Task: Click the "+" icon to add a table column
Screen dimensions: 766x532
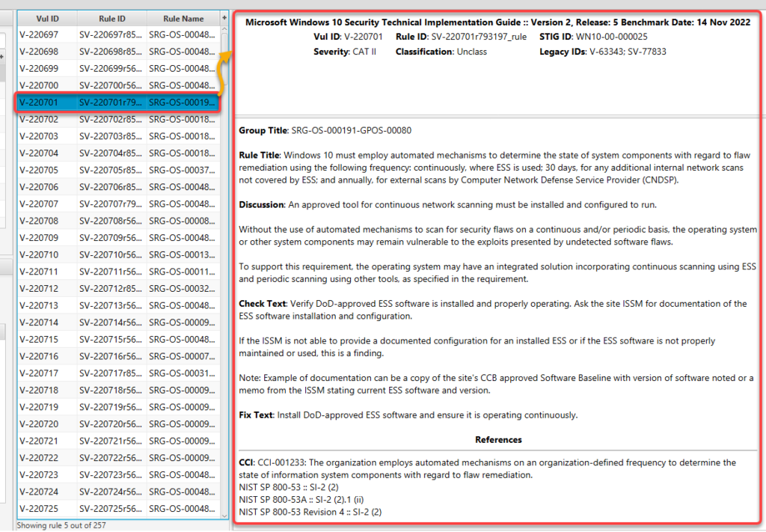Action: 222,18
